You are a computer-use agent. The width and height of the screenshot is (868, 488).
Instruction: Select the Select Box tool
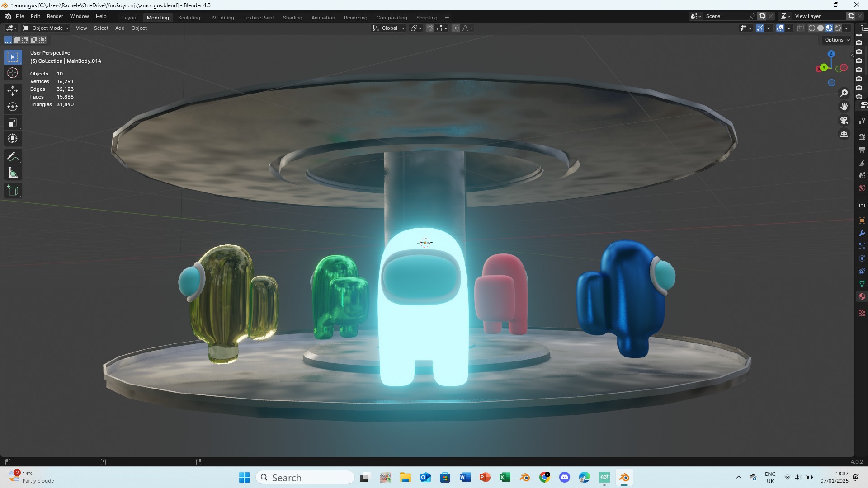click(13, 57)
